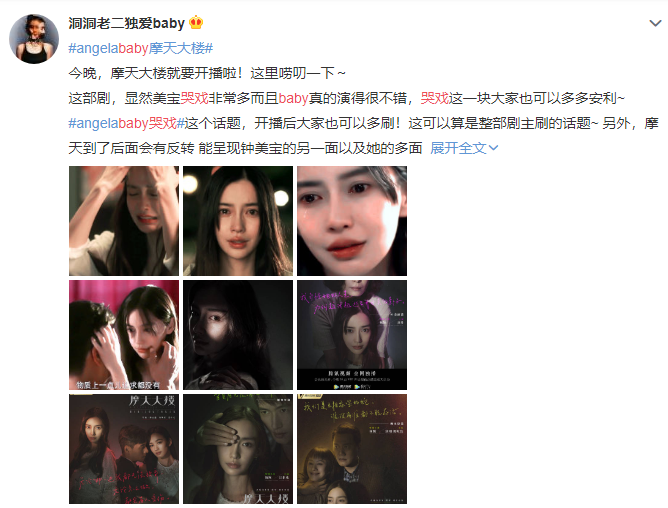Click the crown badge next to username
The width and height of the screenshot is (668, 508).
tap(196, 23)
